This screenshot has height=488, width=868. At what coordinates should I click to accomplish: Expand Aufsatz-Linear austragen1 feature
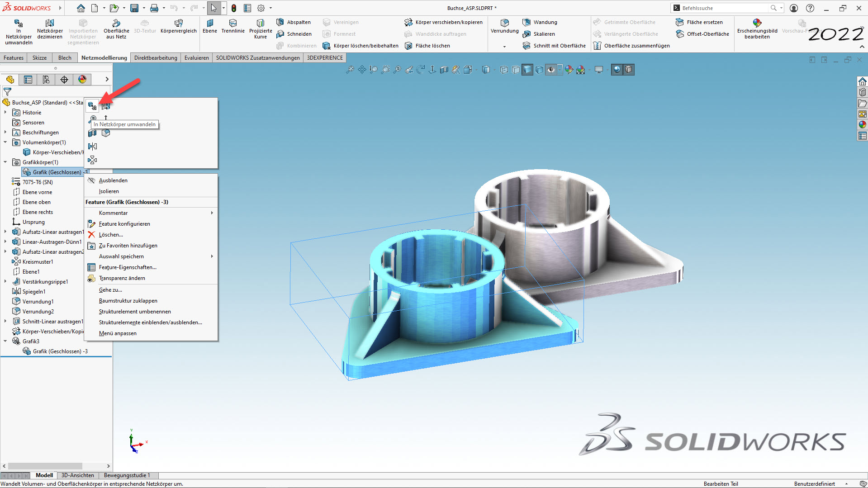click(5, 232)
